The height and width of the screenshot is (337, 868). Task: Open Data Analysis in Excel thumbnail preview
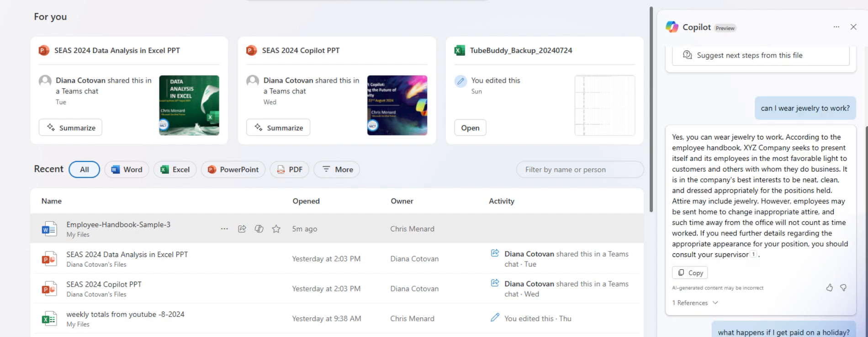189,105
